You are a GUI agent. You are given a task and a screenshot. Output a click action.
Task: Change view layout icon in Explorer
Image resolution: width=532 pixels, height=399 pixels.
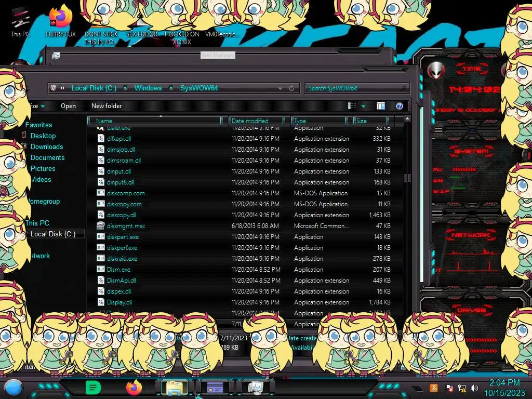[352, 106]
